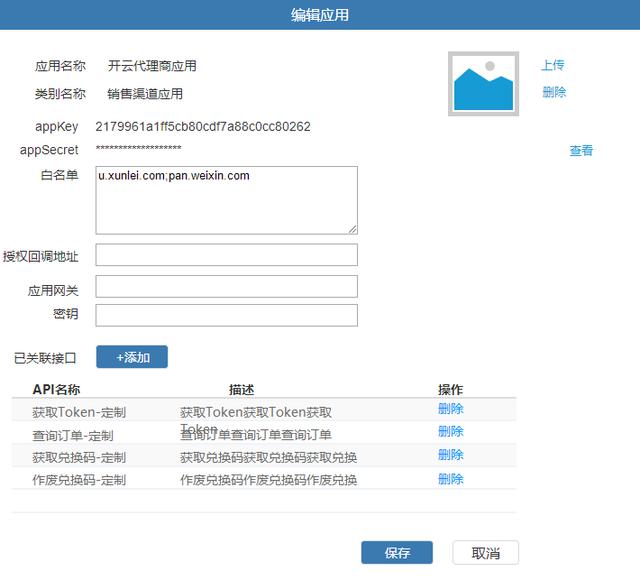Click the masked appSecret asterisks
Image resolution: width=640 pixels, height=580 pixels.
138,148
